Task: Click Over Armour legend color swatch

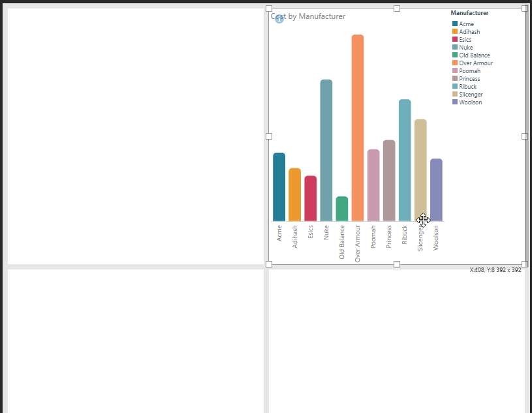Action: click(x=454, y=63)
